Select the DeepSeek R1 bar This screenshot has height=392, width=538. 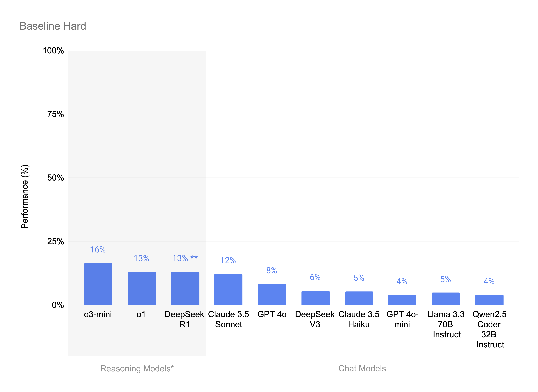[185, 288]
